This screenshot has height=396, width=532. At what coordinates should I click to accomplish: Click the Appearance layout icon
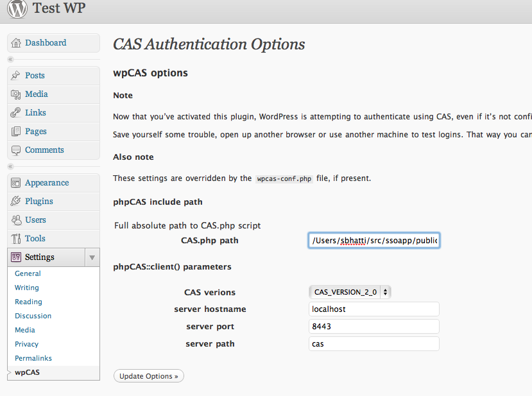(15, 183)
